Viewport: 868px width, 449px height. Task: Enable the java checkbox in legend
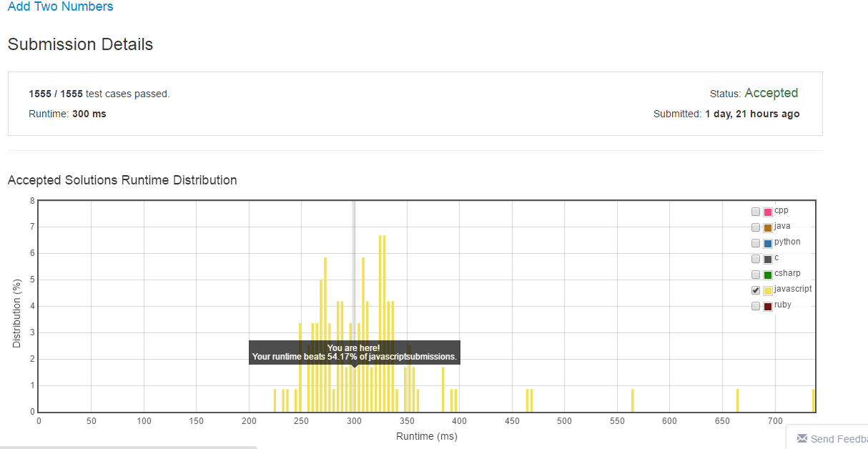756,227
